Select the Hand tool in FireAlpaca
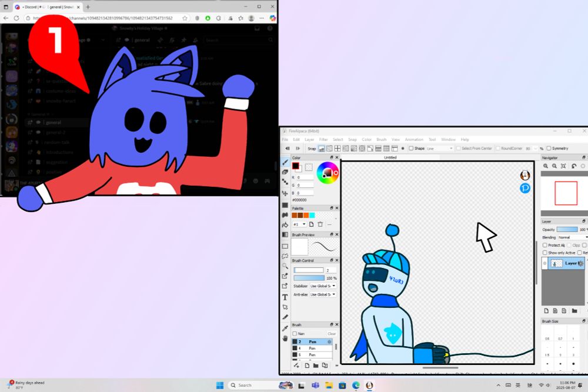This screenshot has width=588, height=392. pos(285,339)
